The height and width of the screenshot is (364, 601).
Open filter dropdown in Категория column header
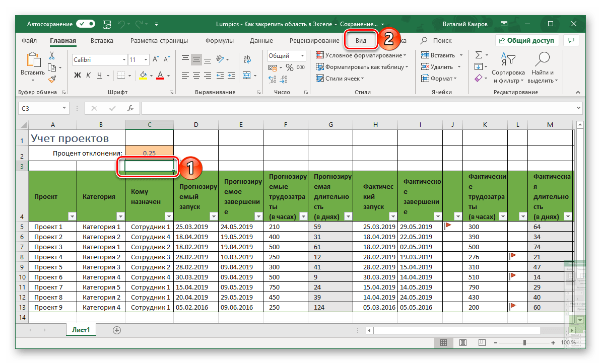click(120, 216)
